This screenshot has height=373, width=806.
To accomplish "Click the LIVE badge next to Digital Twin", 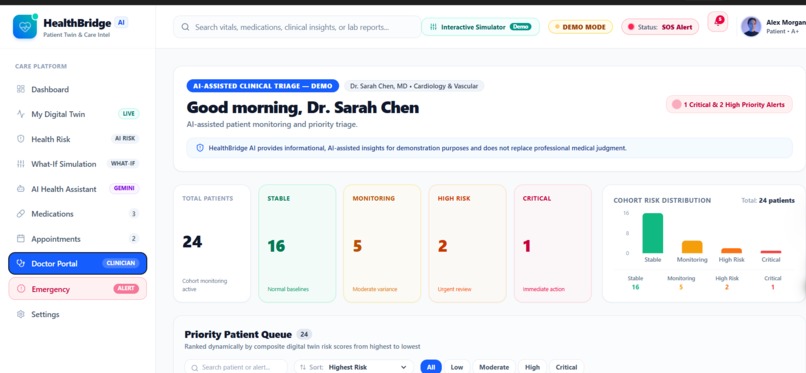I will pos(129,114).
